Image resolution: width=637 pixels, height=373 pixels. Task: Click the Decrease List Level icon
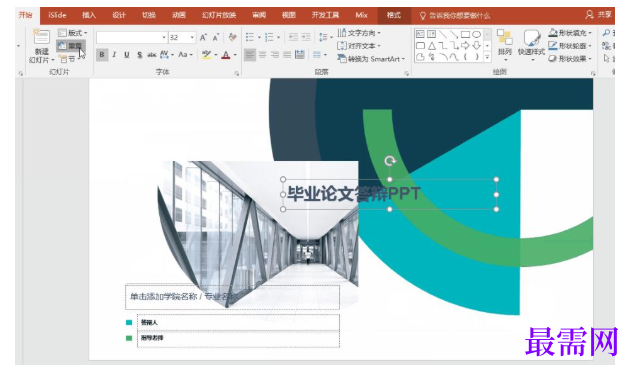point(293,37)
